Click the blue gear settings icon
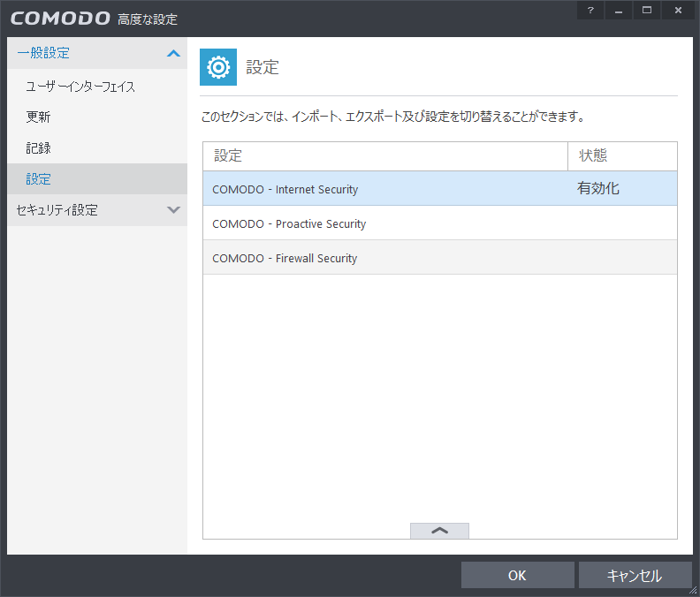 coord(217,67)
